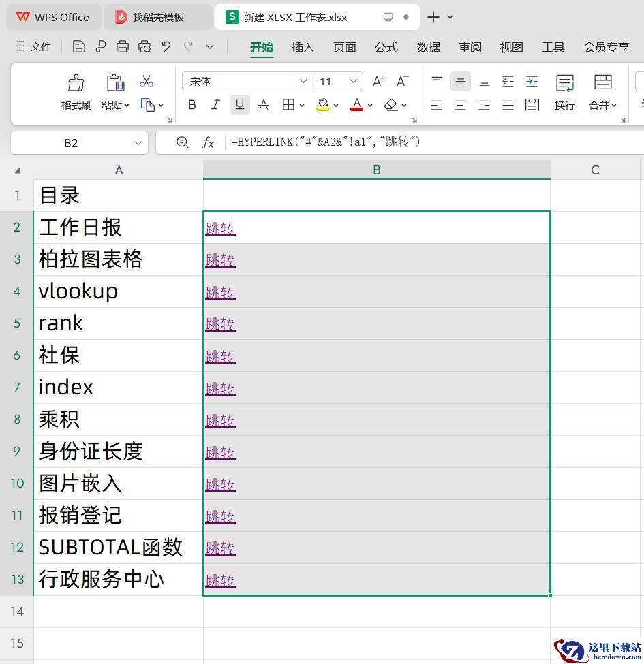The height and width of the screenshot is (664, 644).
Task: Toggle middle vertical alignment button
Action: (x=460, y=81)
